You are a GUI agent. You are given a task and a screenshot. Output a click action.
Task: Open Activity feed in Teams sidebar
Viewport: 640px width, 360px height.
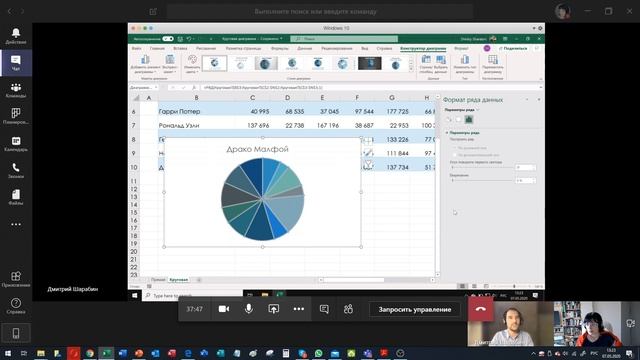(x=16, y=36)
